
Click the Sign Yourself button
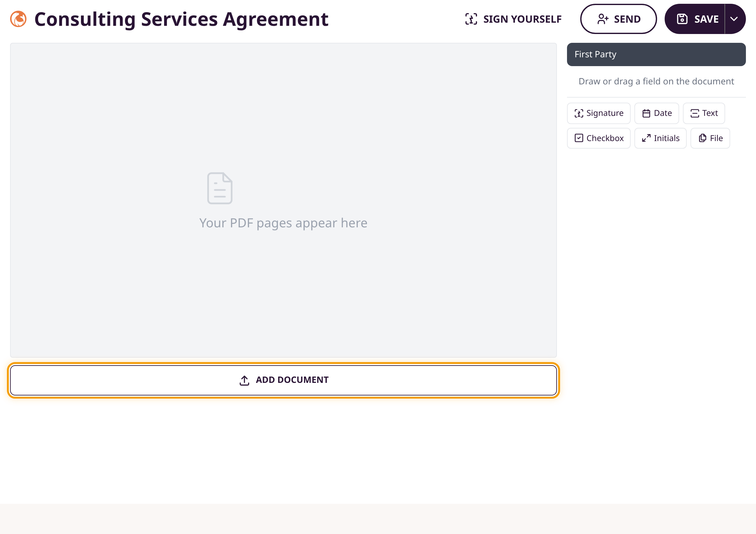513,19
